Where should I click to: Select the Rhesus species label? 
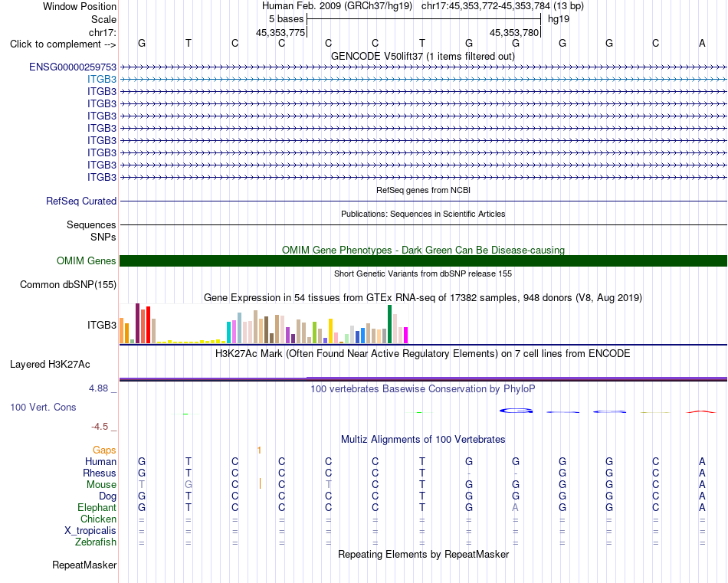[x=100, y=473]
